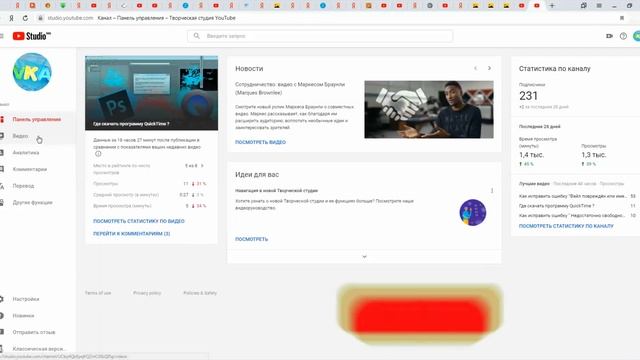Image resolution: width=640 pixels, height=360 pixels.
Task: Click the browser address bar URL
Action: pos(70,18)
